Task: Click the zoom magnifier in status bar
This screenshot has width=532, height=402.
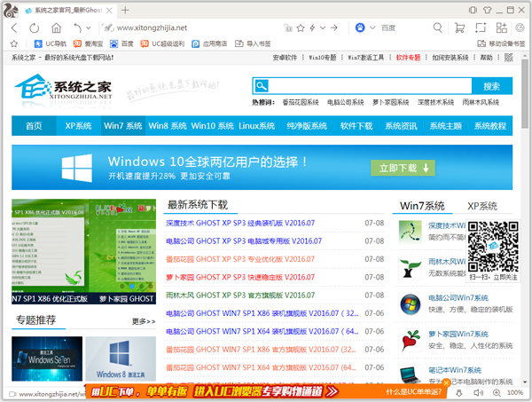Action: [x=497, y=393]
